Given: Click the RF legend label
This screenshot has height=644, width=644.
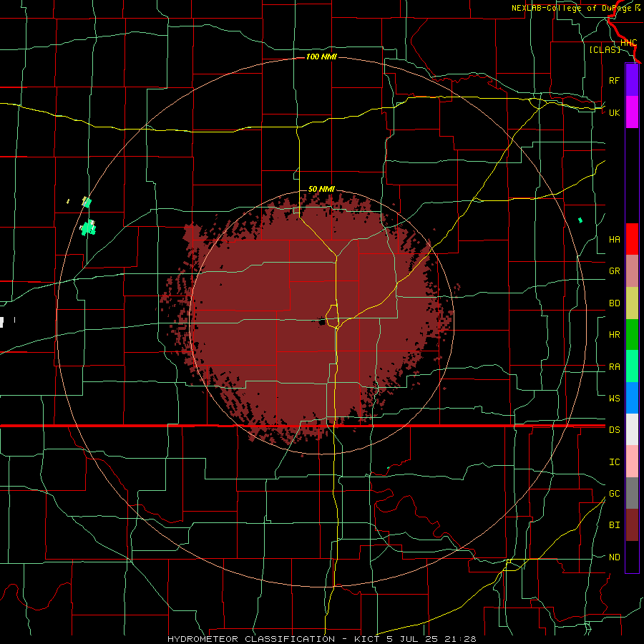Looking at the screenshot, I should click(614, 80).
